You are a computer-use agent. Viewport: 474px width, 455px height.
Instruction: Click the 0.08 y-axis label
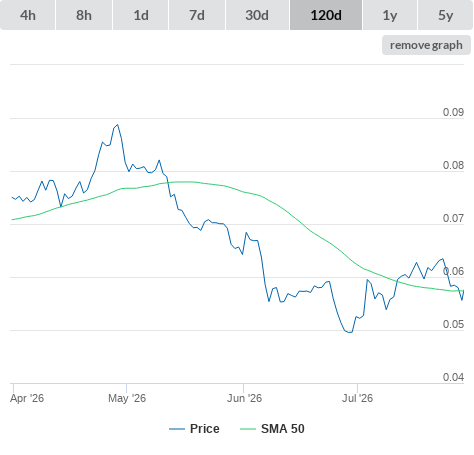pyautogui.click(x=453, y=165)
